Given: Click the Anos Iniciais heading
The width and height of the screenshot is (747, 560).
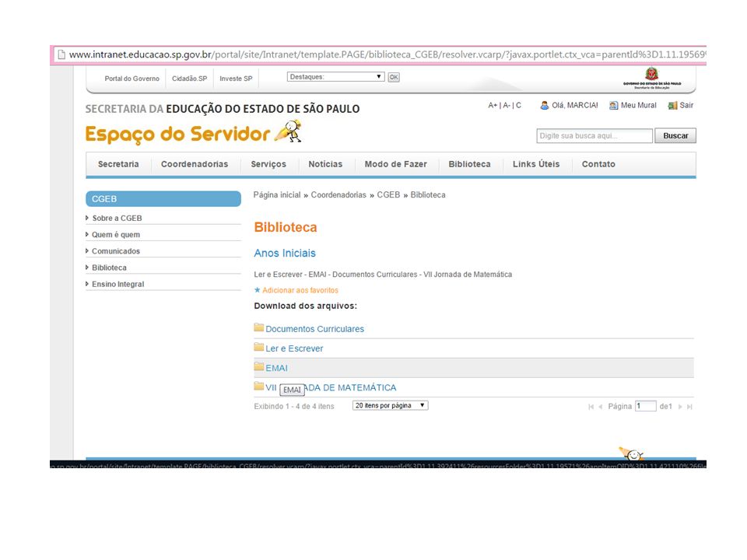Looking at the screenshot, I should (285, 253).
